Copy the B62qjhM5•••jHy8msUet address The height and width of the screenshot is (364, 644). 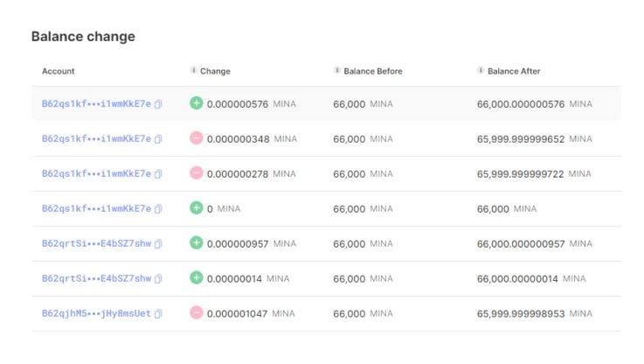coord(158,314)
